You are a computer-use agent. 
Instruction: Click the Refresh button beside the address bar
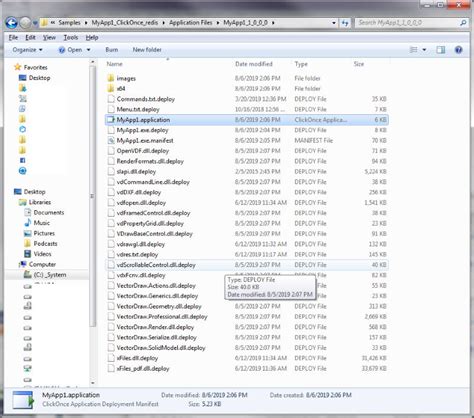[345, 23]
